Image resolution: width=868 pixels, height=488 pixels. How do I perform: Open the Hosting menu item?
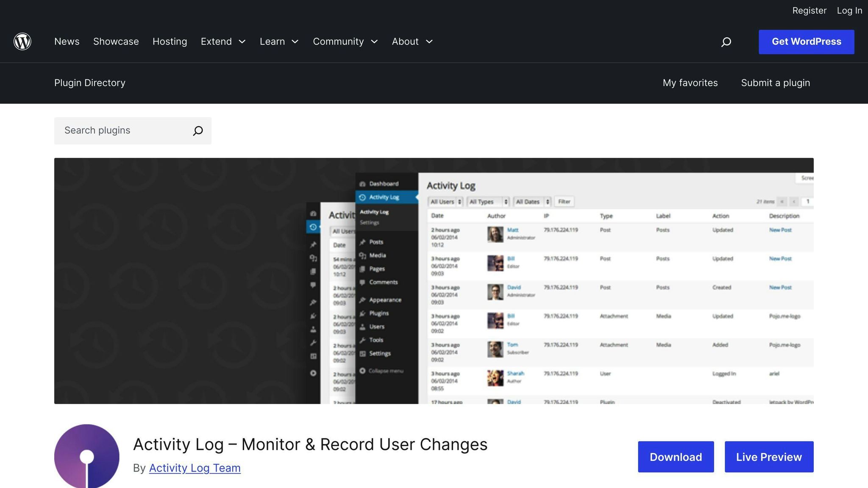[x=170, y=42]
